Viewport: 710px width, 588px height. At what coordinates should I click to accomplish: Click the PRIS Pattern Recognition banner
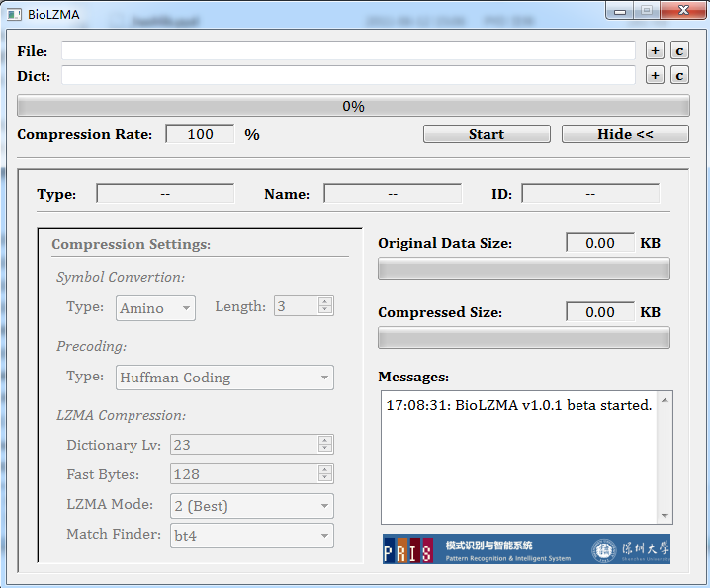click(x=526, y=549)
